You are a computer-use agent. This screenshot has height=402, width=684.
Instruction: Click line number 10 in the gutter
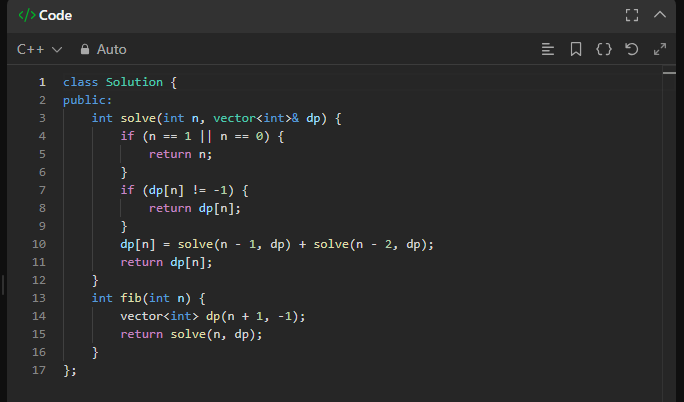(39, 244)
